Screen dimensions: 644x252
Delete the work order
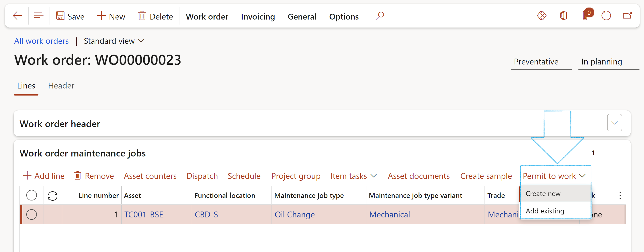(x=155, y=16)
